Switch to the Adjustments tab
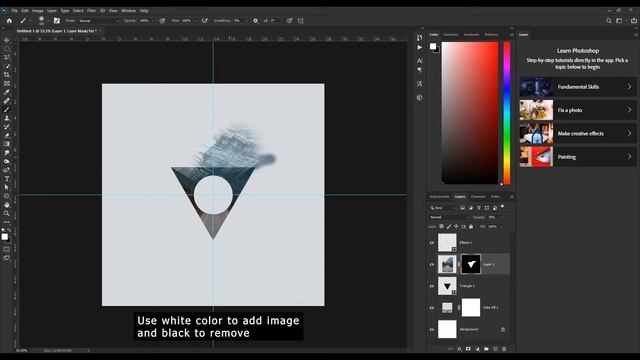This screenshot has height=360, width=640. tap(439, 197)
